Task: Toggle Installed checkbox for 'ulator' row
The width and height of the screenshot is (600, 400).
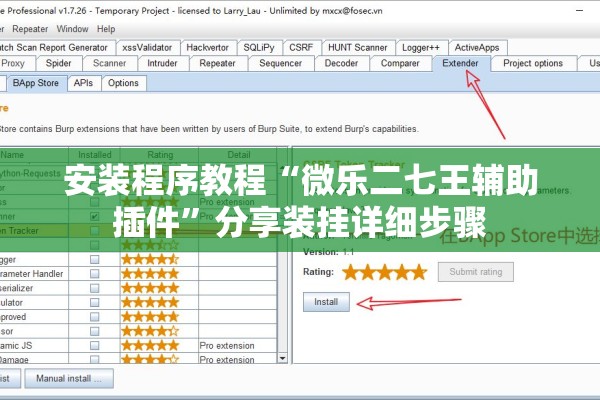Action: tap(95, 302)
